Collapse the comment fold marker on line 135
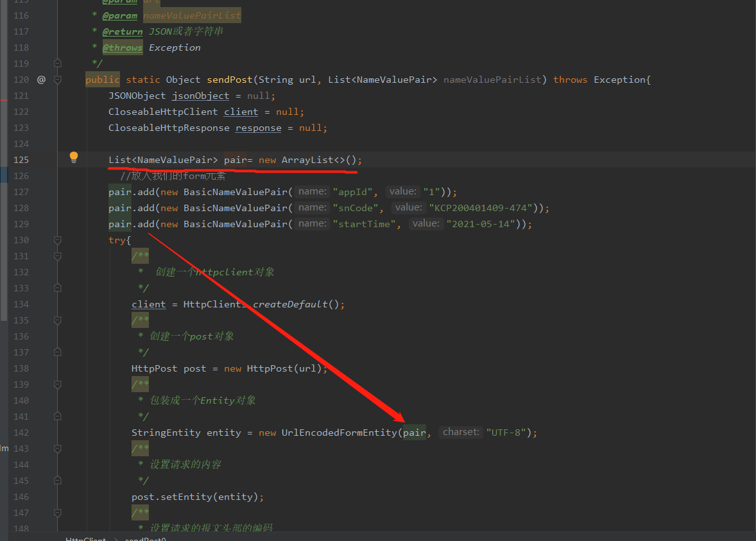The image size is (756, 541). pos(57,320)
